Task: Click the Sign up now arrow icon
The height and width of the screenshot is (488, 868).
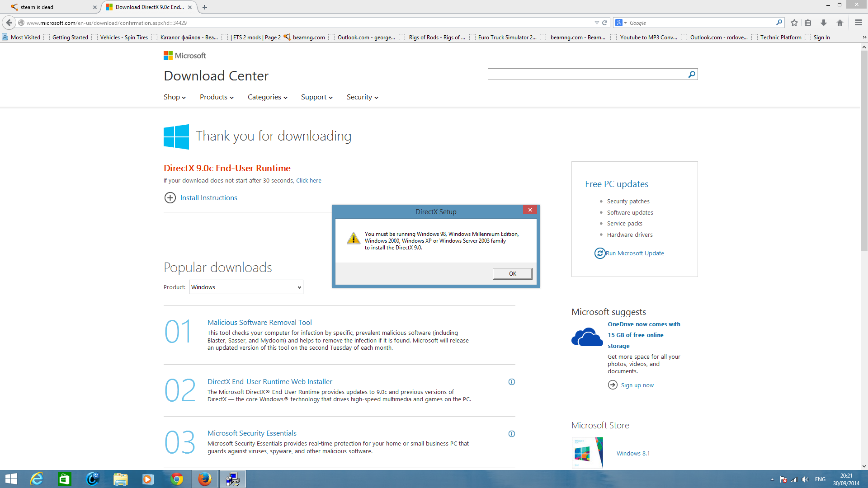Action: click(613, 385)
